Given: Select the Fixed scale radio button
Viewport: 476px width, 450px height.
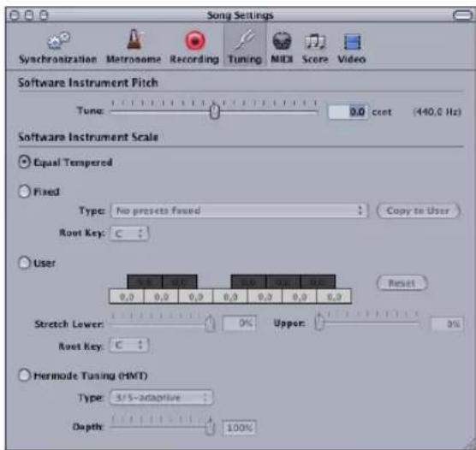Looking at the screenshot, I should click(x=24, y=192).
